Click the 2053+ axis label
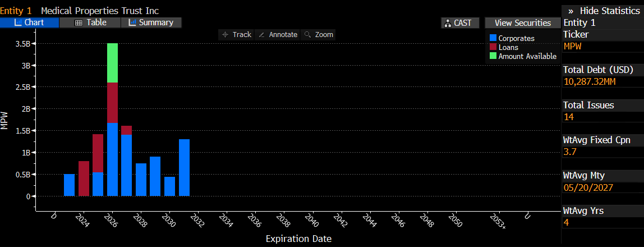 499,221
